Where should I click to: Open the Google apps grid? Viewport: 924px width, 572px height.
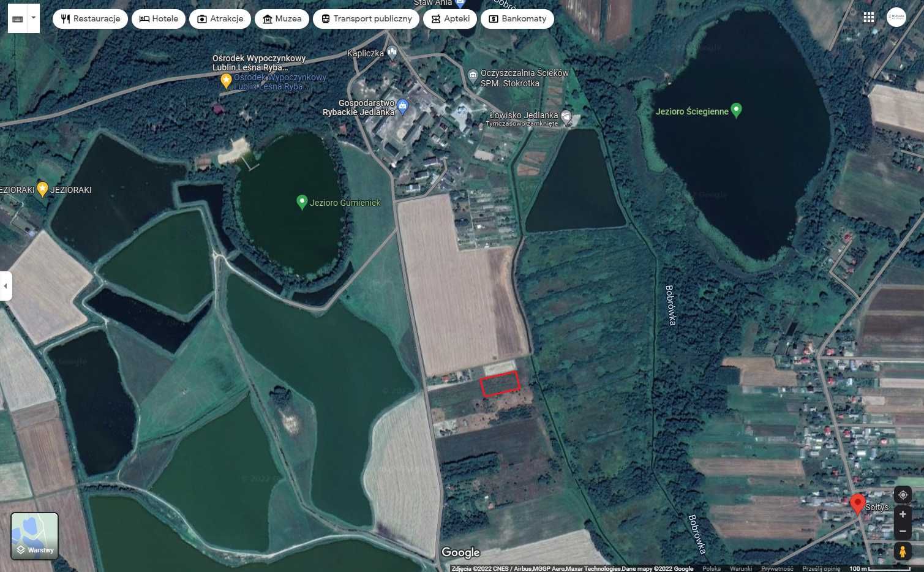(869, 17)
